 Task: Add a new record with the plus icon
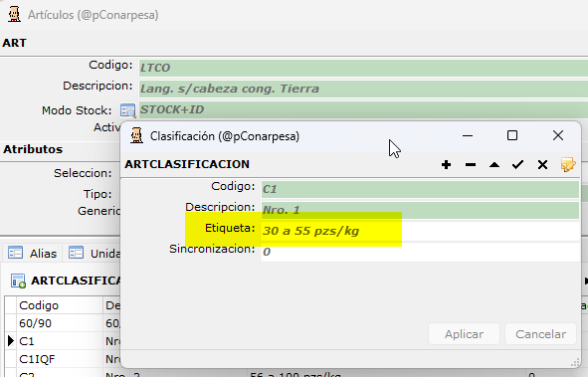pyautogui.click(x=446, y=164)
